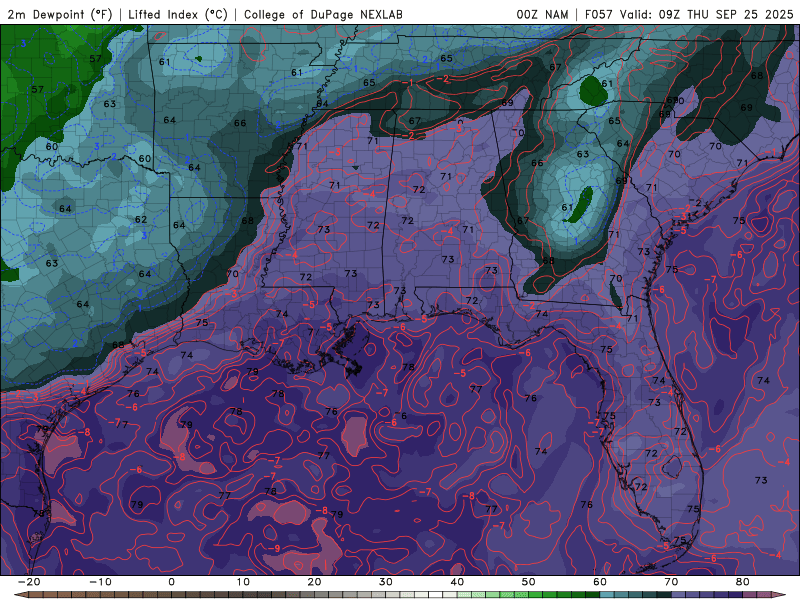The height and width of the screenshot is (600, 800).
Task: Click the "62" dewpoint value on the map
Action: coord(141,219)
